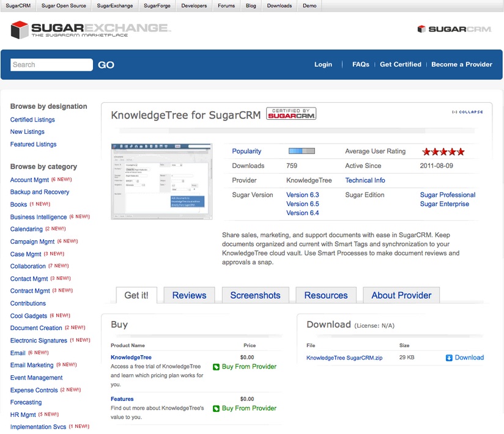504x434 pixels.
Task: Click the five-star Average User Rating
Action: coord(443,152)
